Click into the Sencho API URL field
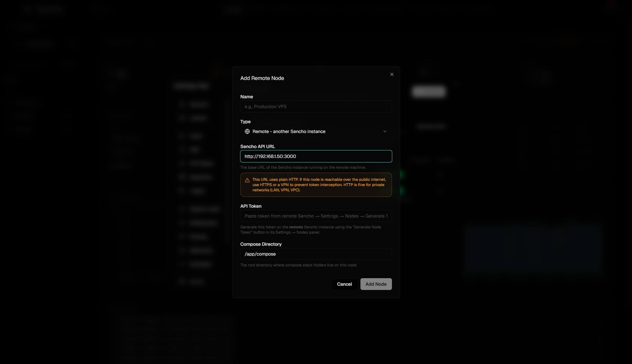This screenshot has width=632, height=364. 316,156
